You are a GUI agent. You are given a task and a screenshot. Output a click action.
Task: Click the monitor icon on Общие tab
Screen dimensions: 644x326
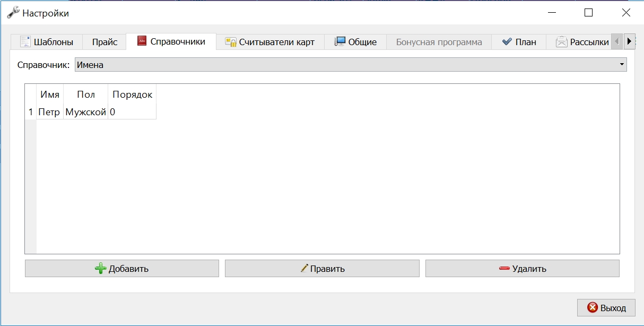(x=340, y=41)
